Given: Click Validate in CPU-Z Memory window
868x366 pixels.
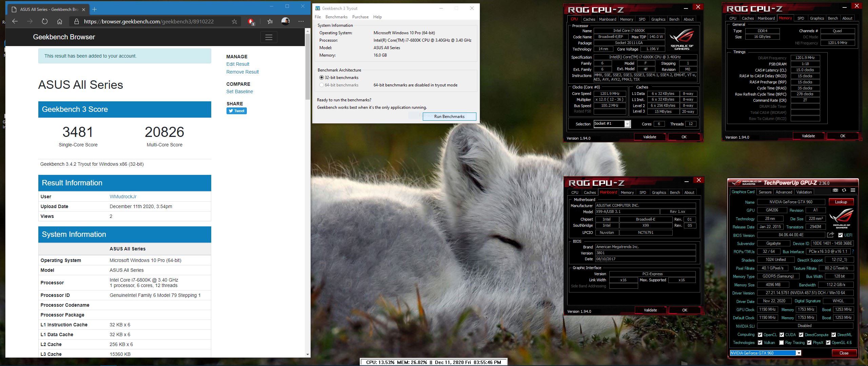Looking at the screenshot, I should pos(808,136).
